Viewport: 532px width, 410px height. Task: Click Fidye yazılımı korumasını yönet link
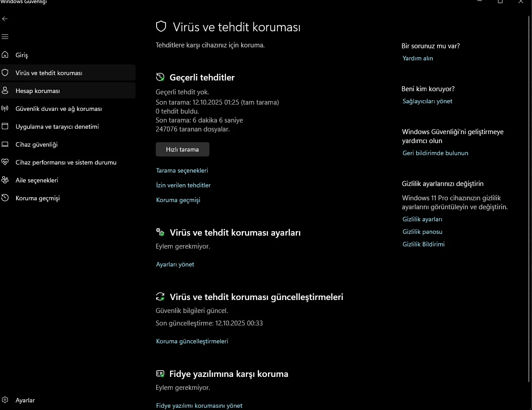[x=199, y=406]
